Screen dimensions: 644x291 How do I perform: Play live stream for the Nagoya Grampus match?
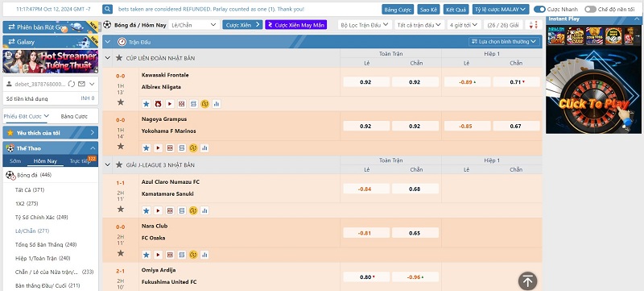coord(158,148)
